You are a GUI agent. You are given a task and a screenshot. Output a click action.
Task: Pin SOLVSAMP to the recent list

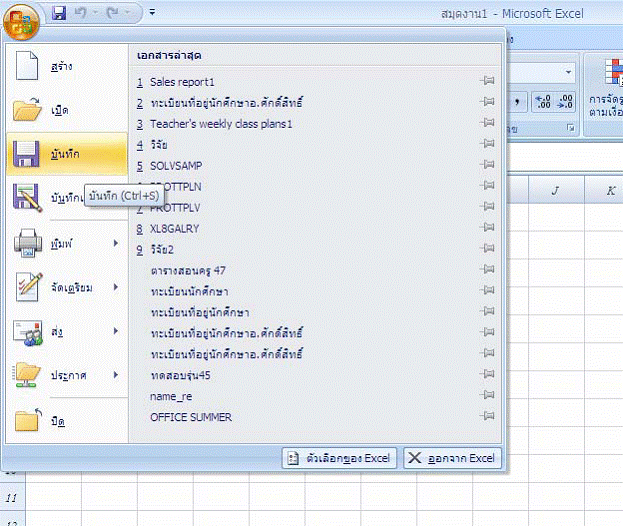(x=487, y=164)
